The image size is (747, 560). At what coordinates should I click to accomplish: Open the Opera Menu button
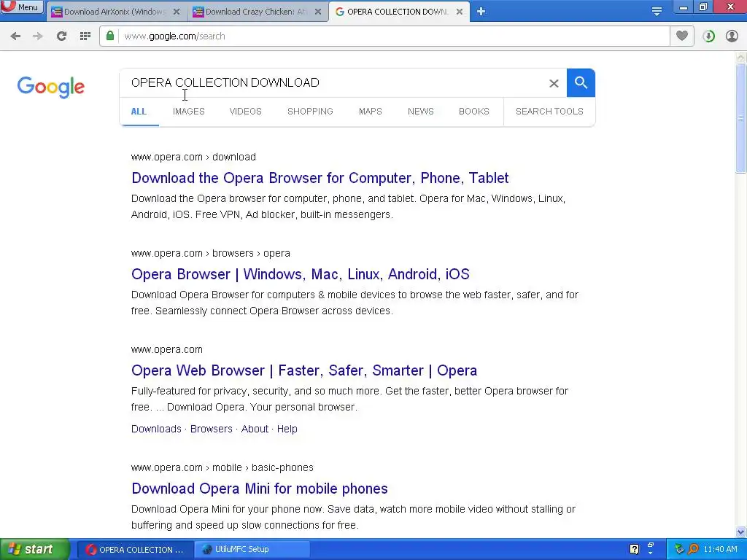[21, 7]
